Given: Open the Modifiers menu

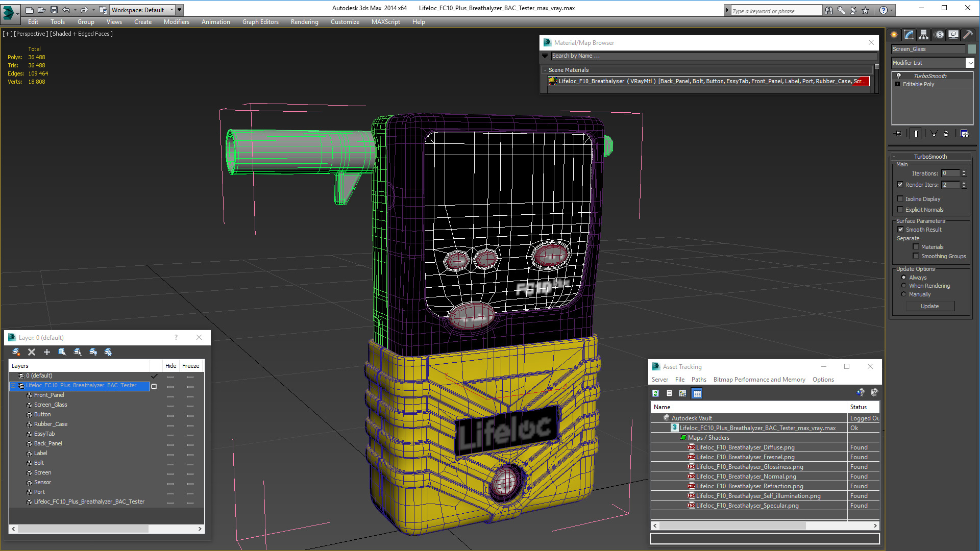Looking at the screenshot, I should tap(176, 22).
